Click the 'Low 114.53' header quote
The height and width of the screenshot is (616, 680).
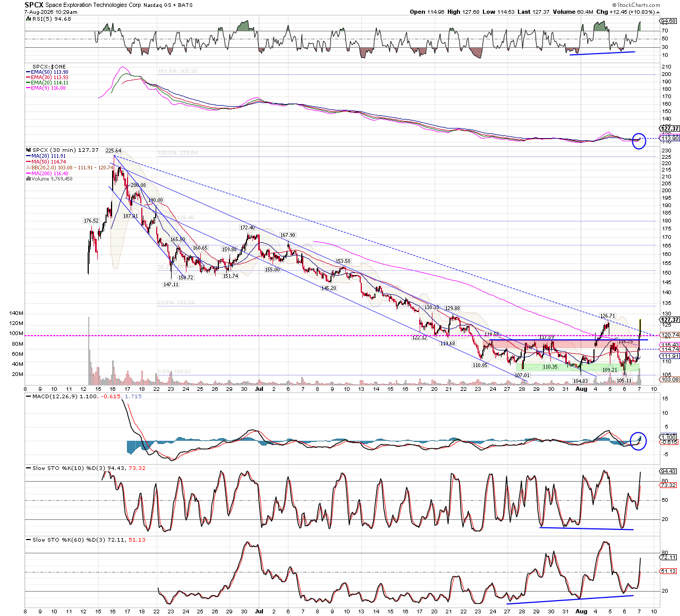(x=498, y=12)
